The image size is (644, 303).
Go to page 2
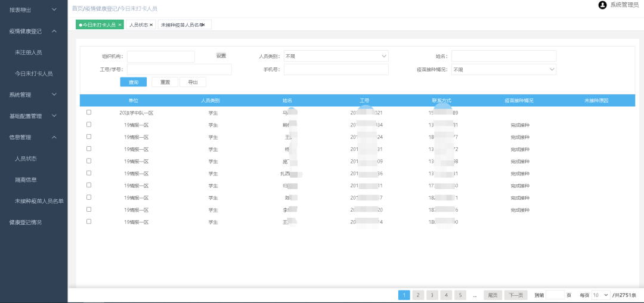point(418,295)
